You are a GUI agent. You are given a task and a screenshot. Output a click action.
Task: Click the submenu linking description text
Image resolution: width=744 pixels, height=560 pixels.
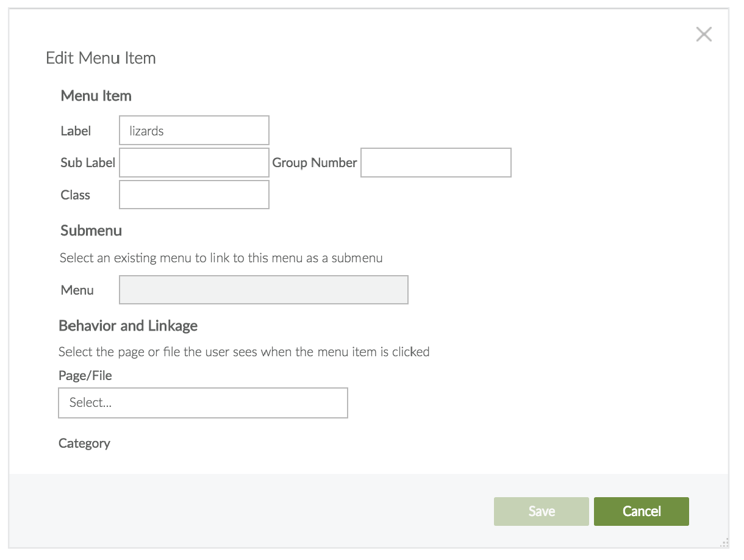221,258
